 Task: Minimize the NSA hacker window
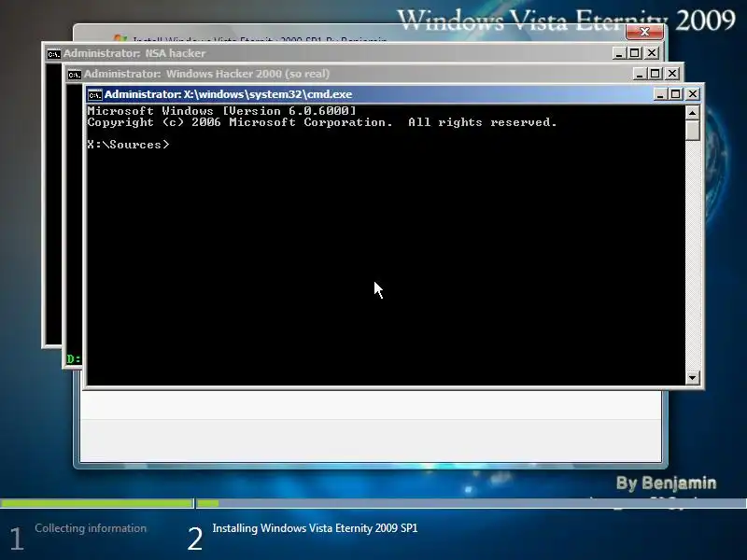619,53
